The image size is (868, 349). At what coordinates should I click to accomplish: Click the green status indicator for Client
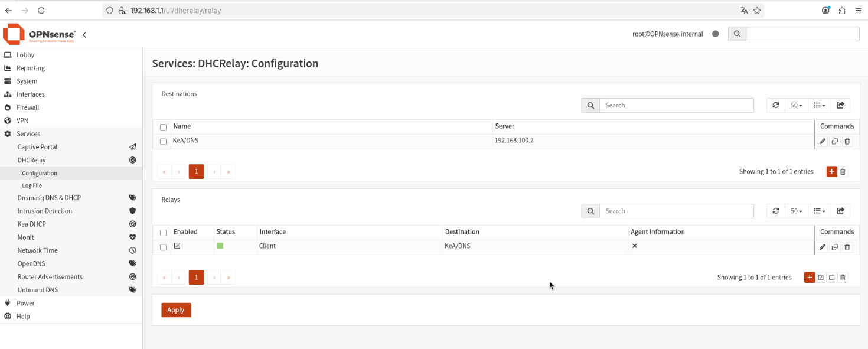point(220,246)
